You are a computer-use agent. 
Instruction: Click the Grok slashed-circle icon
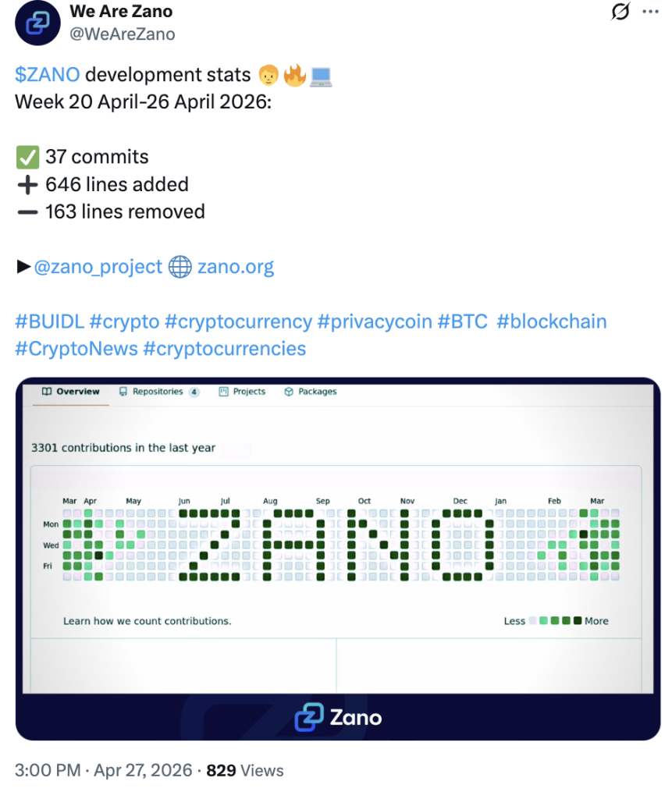620,12
